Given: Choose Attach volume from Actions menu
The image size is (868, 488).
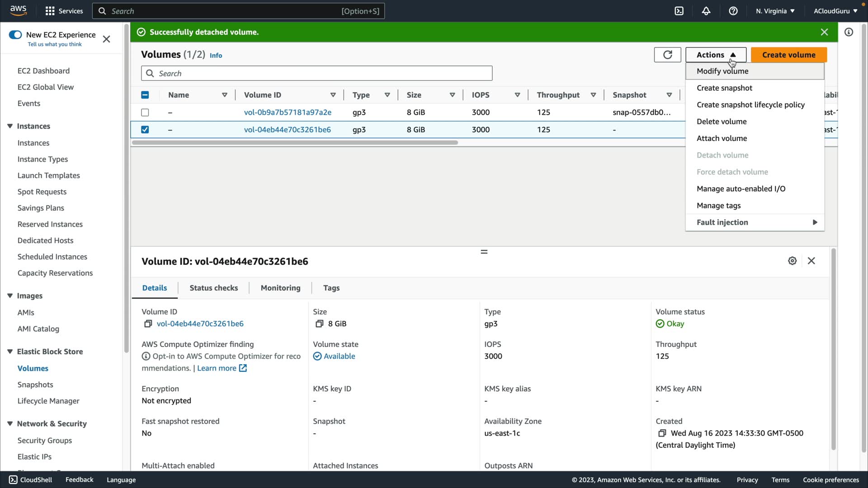Looking at the screenshot, I should click(722, 138).
